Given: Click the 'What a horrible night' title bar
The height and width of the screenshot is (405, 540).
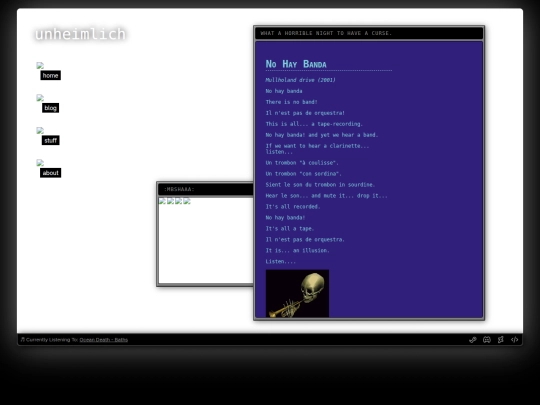Looking at the screenshot, I should (369, 33).
